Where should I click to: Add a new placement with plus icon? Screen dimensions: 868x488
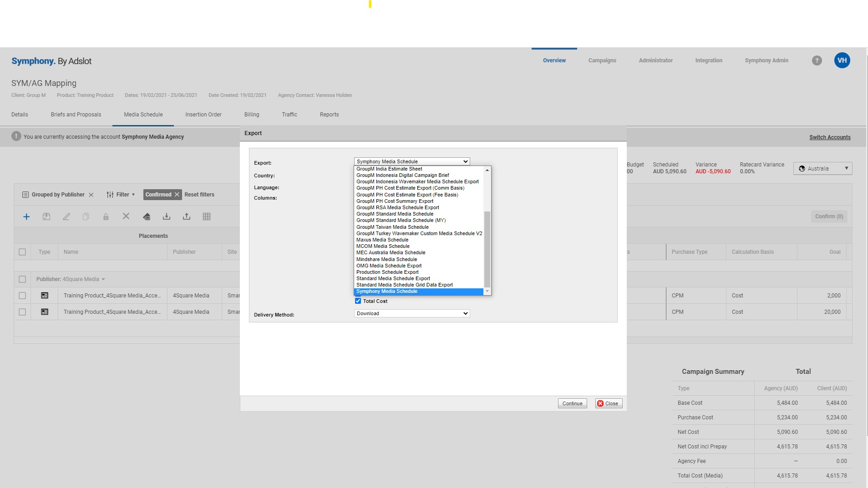tap(26, 217)
